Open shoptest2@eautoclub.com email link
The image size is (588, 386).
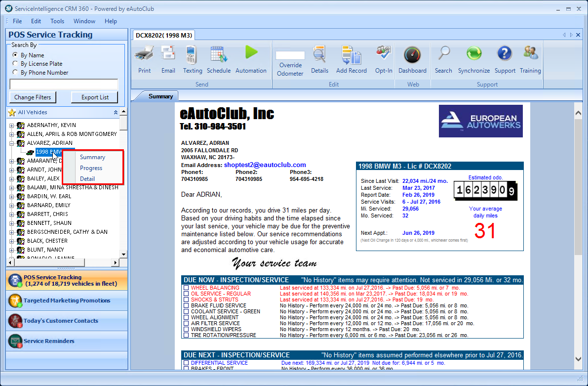coord(265,165)
